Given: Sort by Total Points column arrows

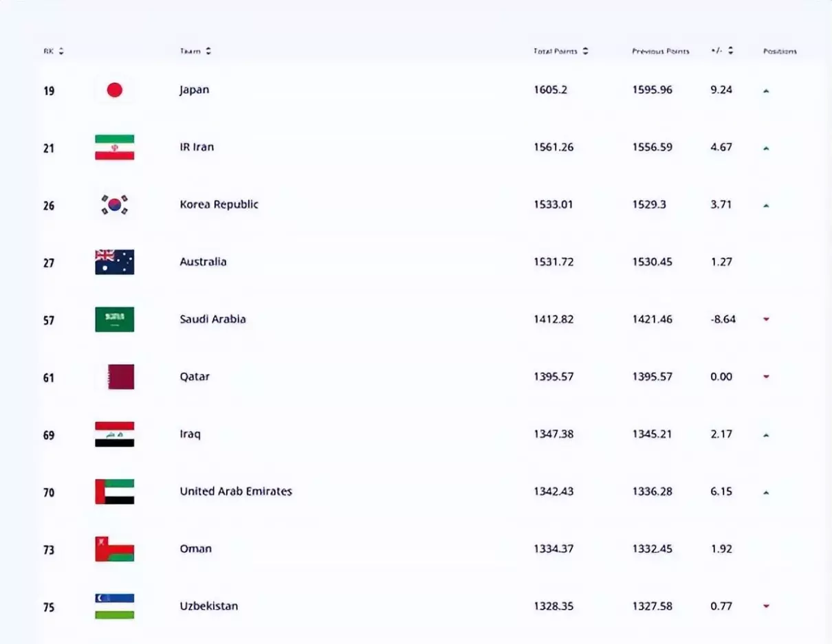Looking at the screenshot, I should click(x=585, y=51).
